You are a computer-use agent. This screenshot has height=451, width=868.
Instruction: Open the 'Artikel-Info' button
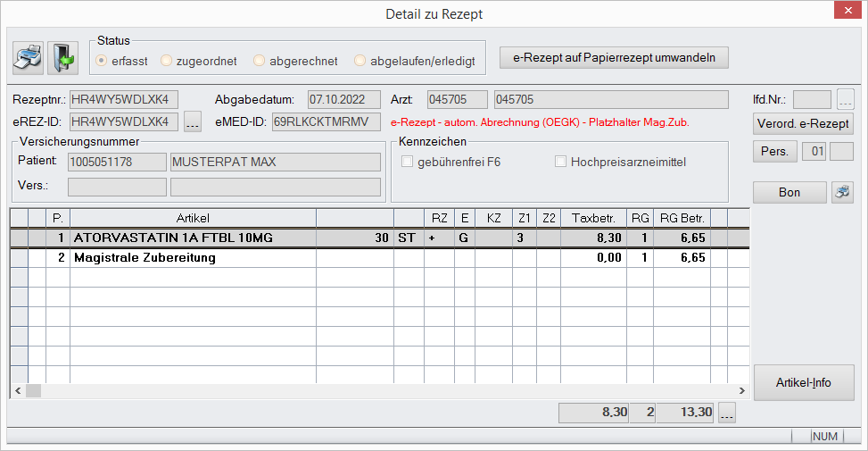coord(803,382)
